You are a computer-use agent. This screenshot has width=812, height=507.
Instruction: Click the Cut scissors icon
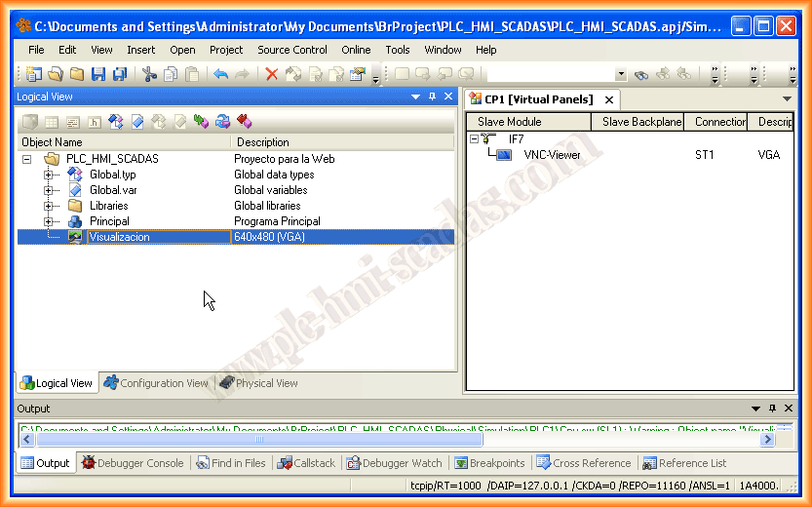coord(149,74)
